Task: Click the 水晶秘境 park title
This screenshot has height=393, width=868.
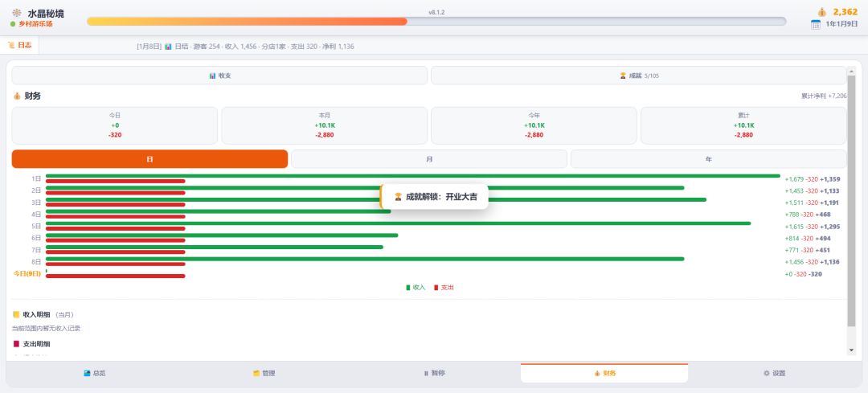Action: pyautogui.click(x=46, y=14)
